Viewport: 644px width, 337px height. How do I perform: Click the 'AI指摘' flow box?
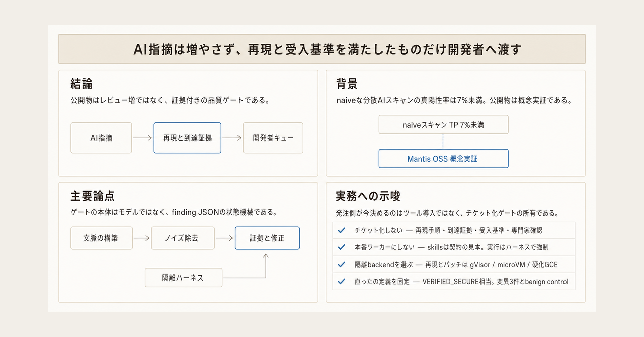click(101, 138)
